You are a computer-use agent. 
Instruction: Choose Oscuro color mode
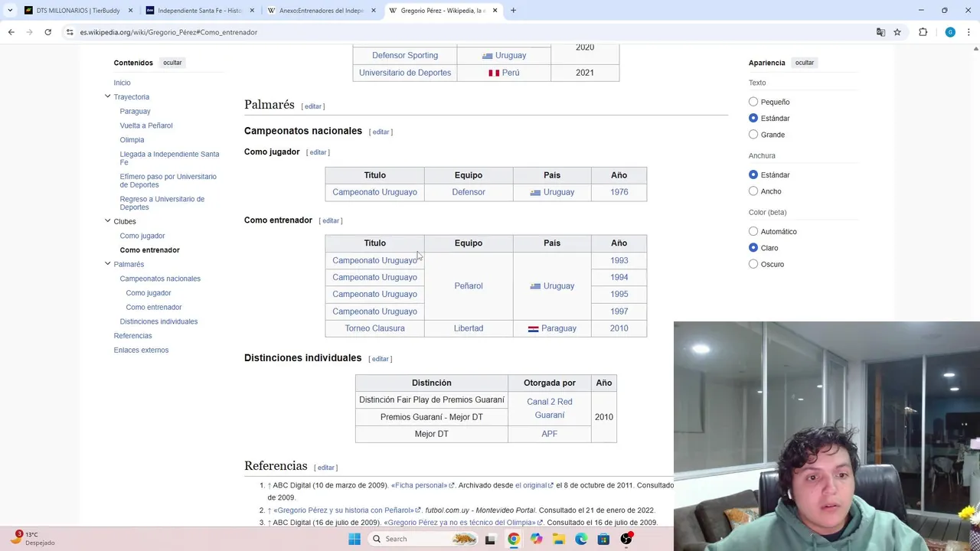click(x=753, y=264)
